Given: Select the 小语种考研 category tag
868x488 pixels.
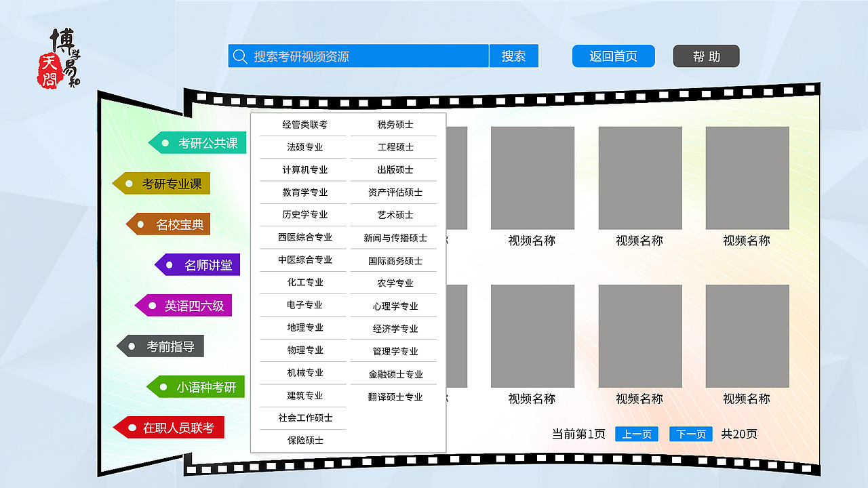Looking at the screenshot, I should click(195, 387).
